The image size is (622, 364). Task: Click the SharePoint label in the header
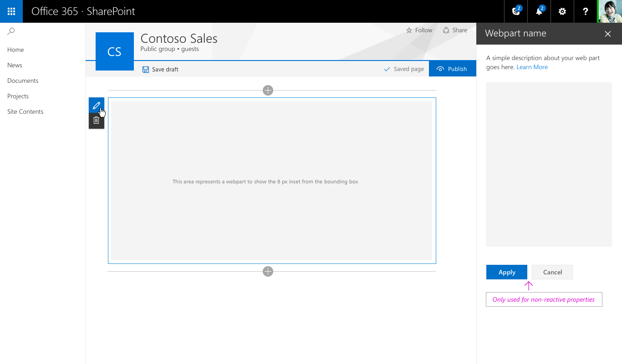(x=111, y=11)
